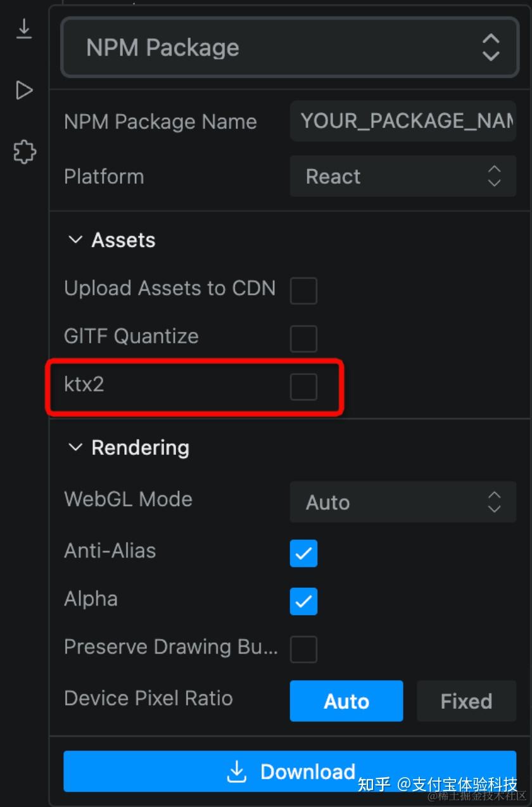Toggle the ktx2 checkbox
This screenshot has height=807, width=532.
(303, 386)
